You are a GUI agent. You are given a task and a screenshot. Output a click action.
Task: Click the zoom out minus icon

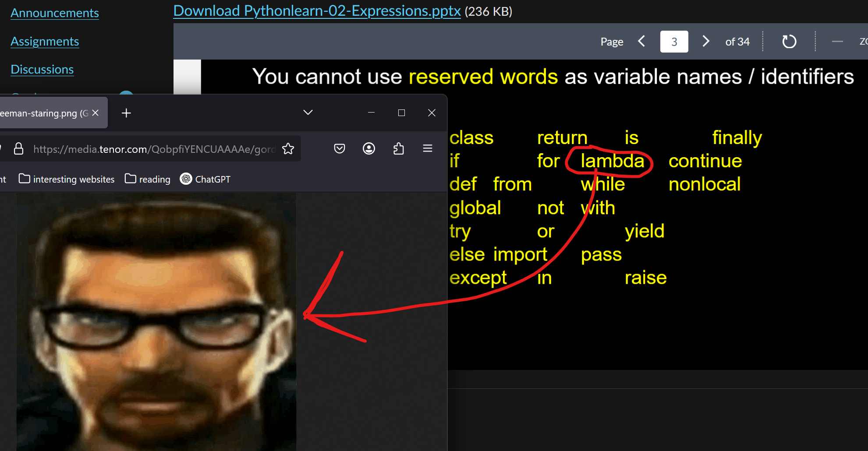837,42
